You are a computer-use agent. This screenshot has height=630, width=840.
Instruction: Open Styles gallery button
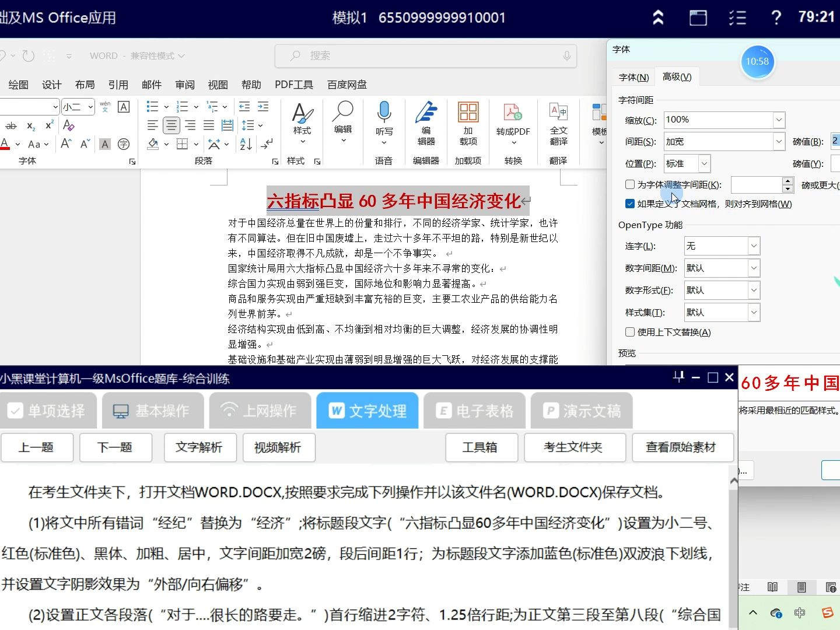point(302,124)
